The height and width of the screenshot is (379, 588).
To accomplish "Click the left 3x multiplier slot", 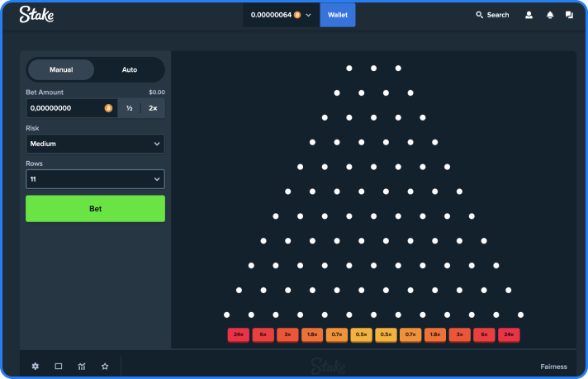I will tap(287, 334).
